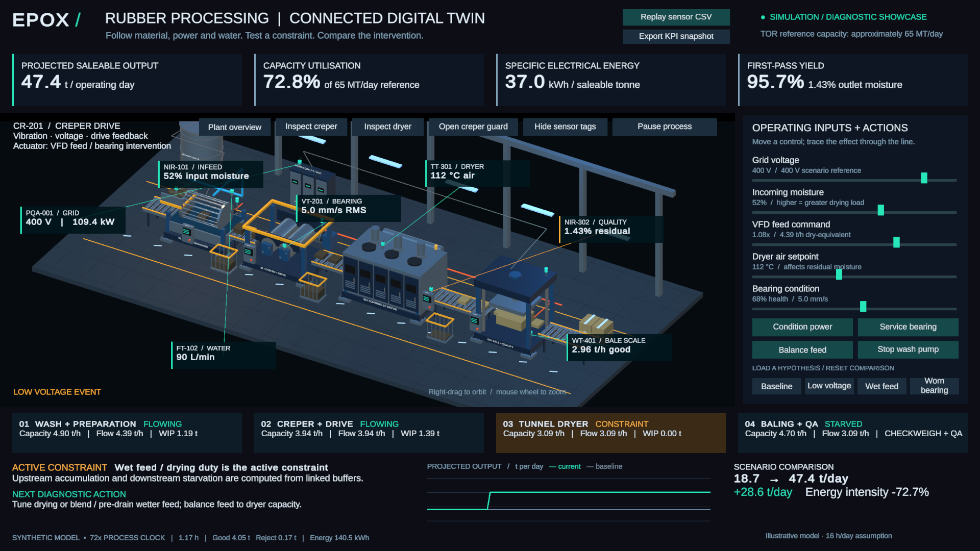Open 04 Baling + QA stage card
This screenshot has width=980, height=551.
(853, 433)
